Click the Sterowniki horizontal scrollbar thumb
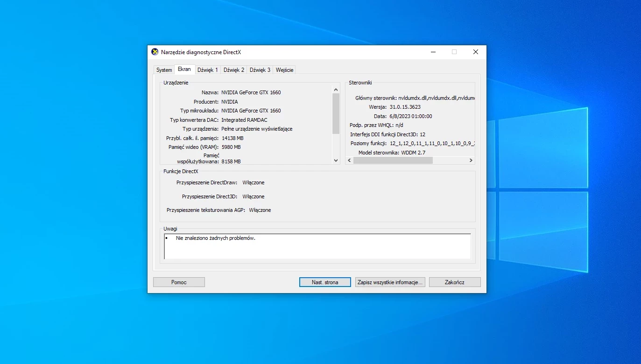 [x=393, y=160]
